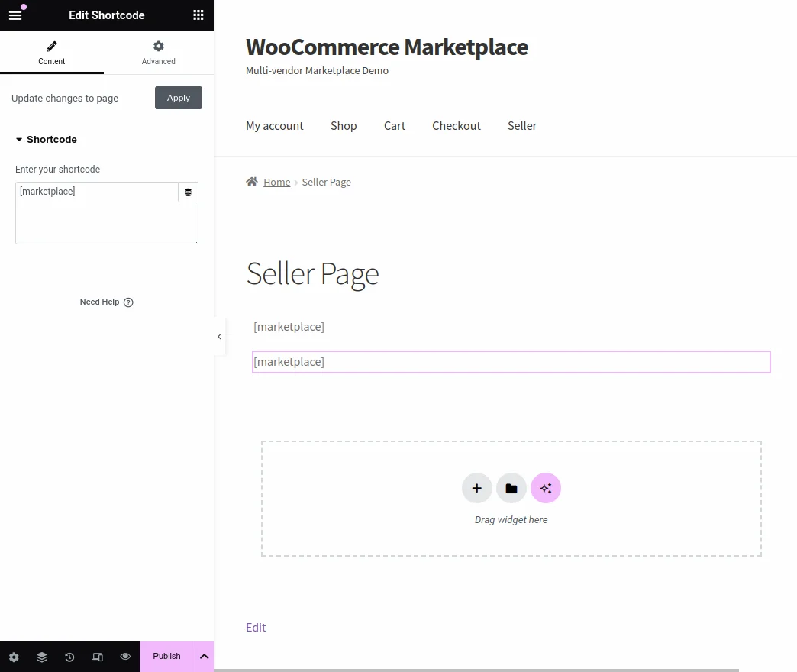Launch the AI builder sparkle icon
This screenshot has width=797, height=672.
coord(545,487)
